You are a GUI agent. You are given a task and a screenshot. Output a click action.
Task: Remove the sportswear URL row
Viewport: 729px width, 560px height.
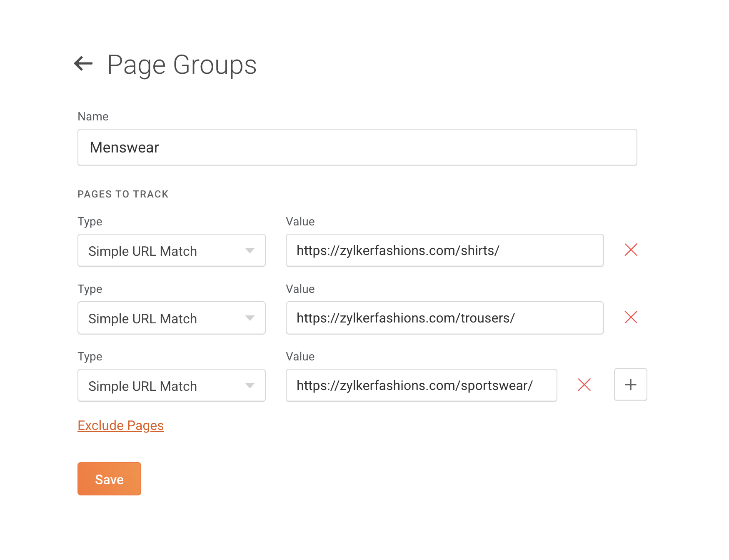click(x=584, y=385)
